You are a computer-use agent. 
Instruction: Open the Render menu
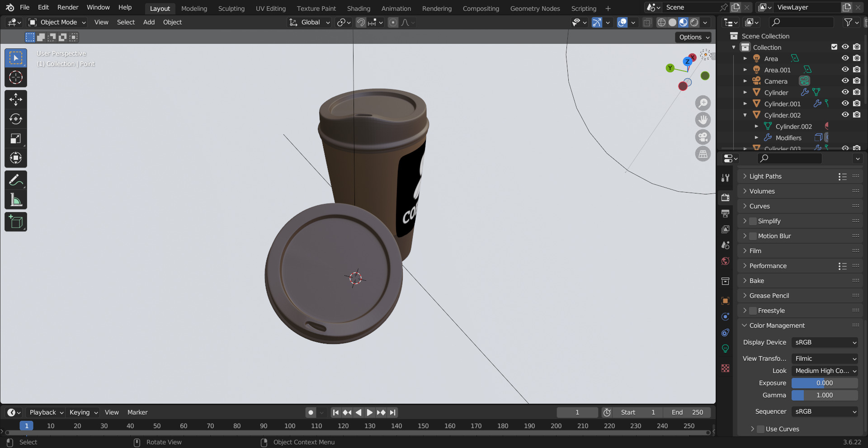[x=68, y=7]
